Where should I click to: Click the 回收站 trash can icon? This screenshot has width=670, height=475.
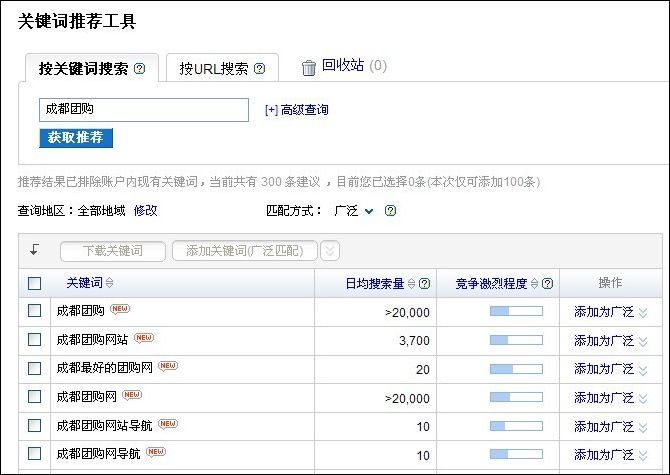309,68
